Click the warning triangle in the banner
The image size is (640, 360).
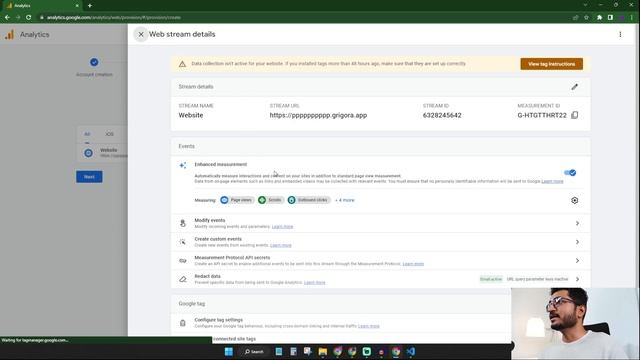(x=182, y=64)
